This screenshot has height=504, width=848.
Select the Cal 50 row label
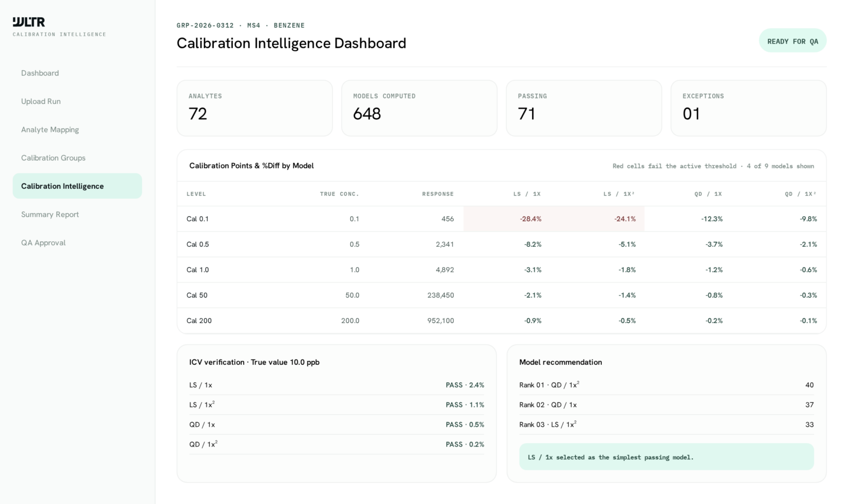[x=197, y=295]
